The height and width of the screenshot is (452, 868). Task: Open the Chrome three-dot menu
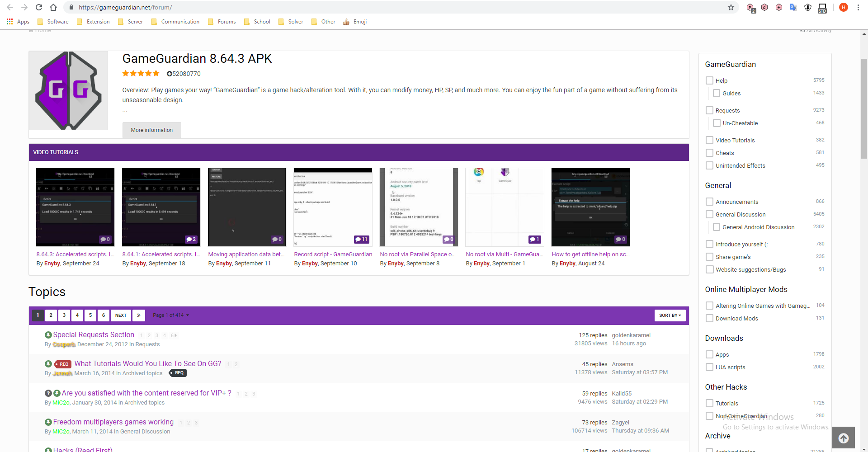(x=859, y=7)
